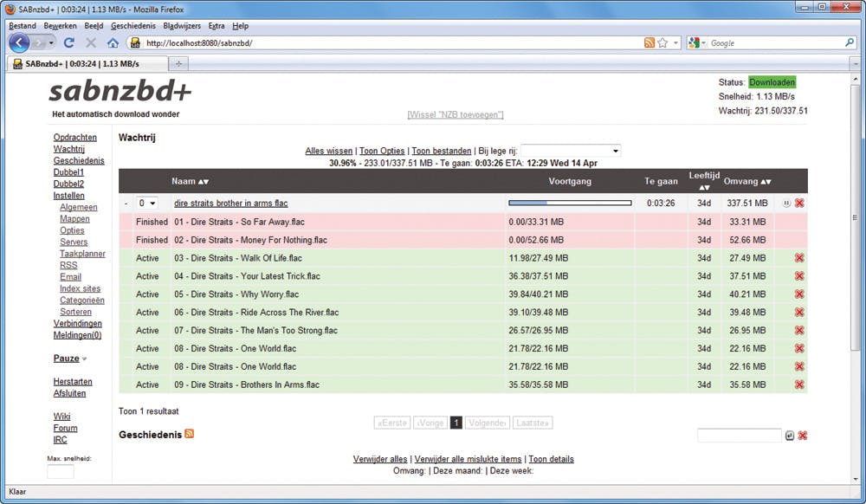Toggle the Wissel NZB toevoegen link
The width and height of the screenshot is (866, 504).
456,114
